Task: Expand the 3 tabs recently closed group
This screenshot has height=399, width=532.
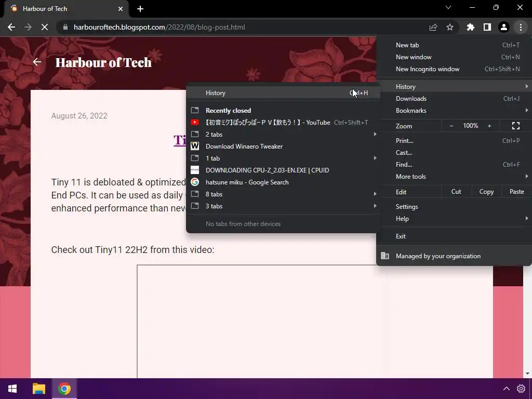Action: (283, 206)
